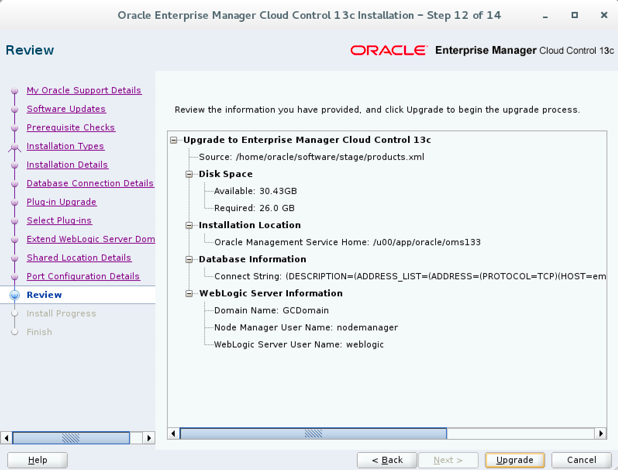This screenshot has height=470, width=618.
Task: Open Extend WebLogic Server Domain step
Action: (x=91, y=239)
